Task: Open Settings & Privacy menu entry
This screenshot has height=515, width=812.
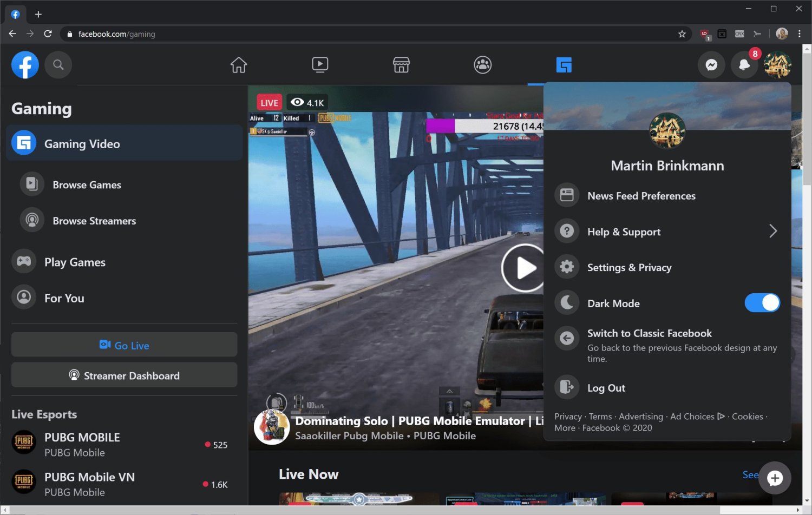Action: [629, 267]
